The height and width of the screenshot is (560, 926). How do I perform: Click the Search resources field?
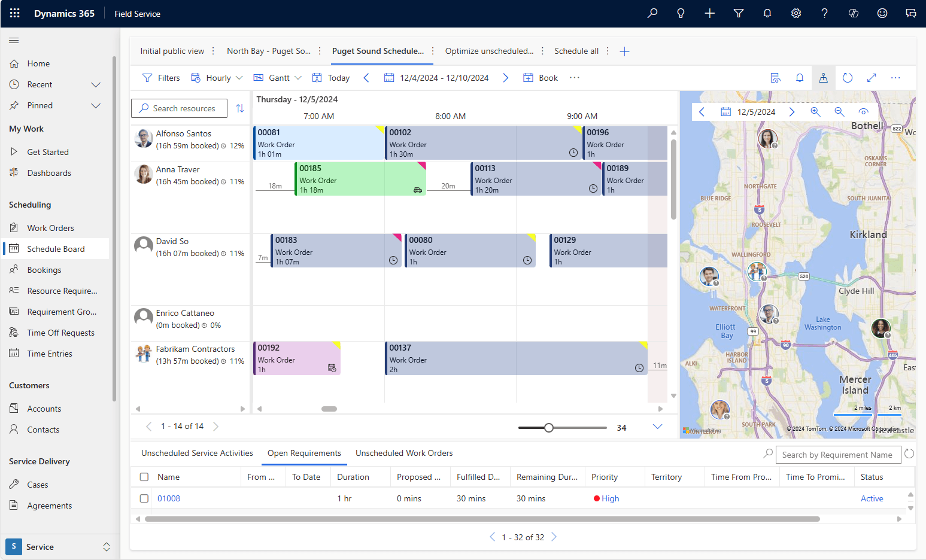[x=179, y=108]
